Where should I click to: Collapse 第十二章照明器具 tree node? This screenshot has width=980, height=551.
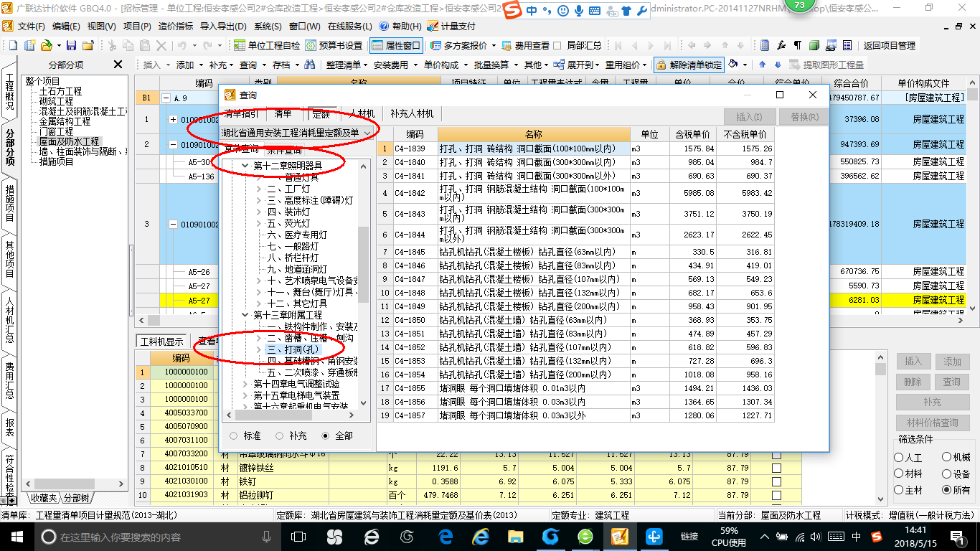click(245, 166)
